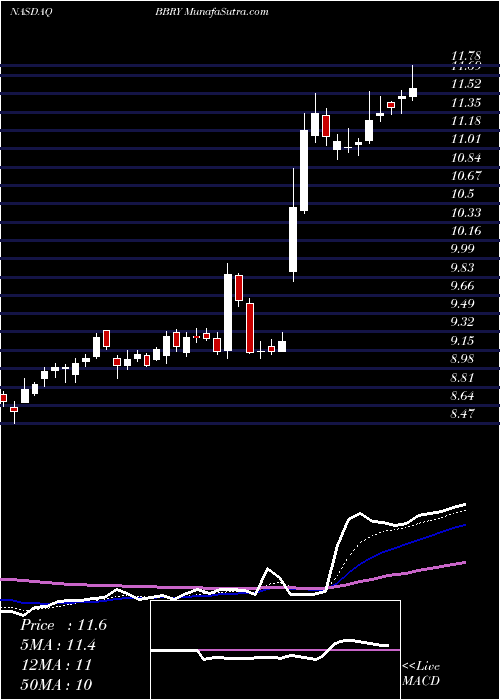This screenshot has height=700, width=500.
Task: Click the 10.16 price axis label
Action: (x=466, y=231)
